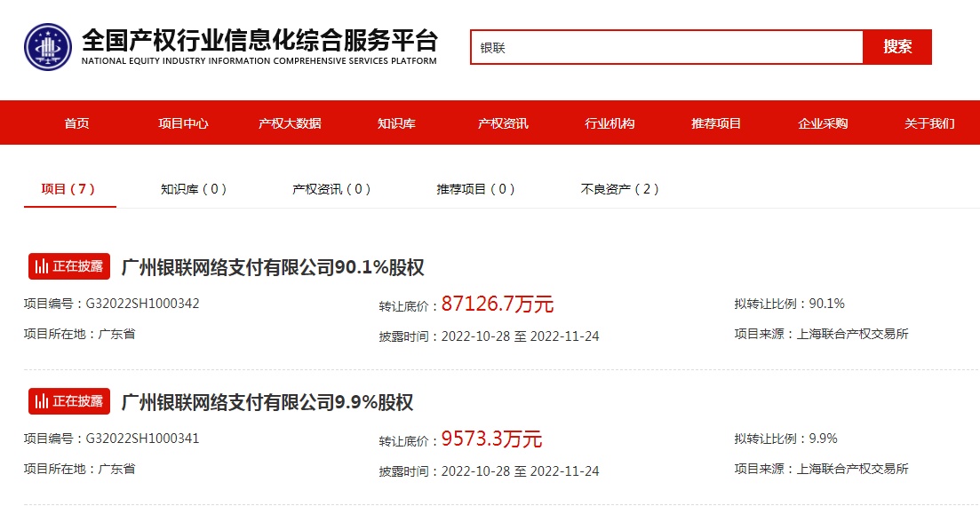Screen dimensions: 980x506
Task: Click the 正在披露 badge on 9.9%股权 listing
Action: pos(69,401)
